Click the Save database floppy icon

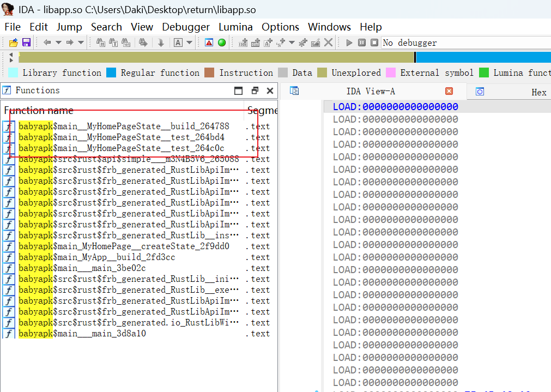26,43
